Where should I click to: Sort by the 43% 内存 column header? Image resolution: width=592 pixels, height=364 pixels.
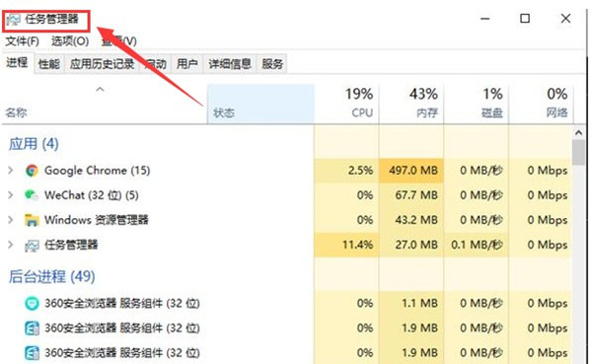tap(411, 105)
